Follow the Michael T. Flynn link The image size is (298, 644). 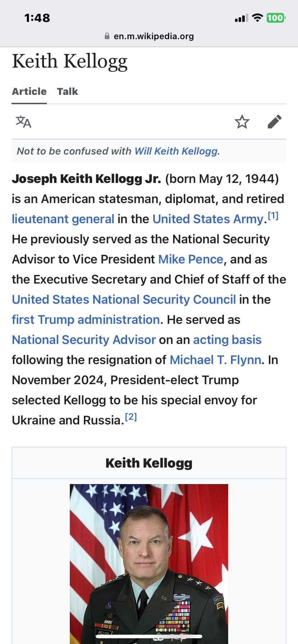[216, 360]
